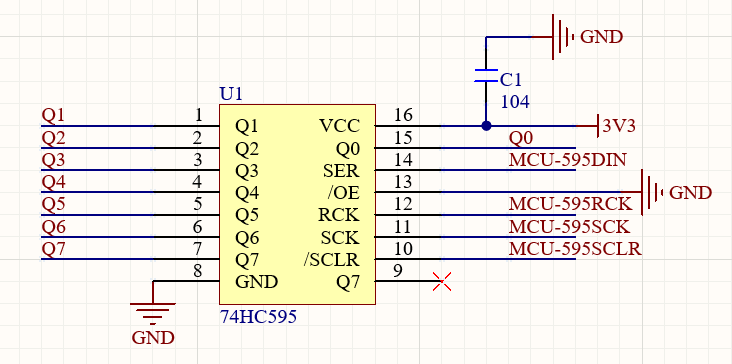Click pin number 12 of U1
The height and width of the screenshot is (364, 732).
[403, 204]
